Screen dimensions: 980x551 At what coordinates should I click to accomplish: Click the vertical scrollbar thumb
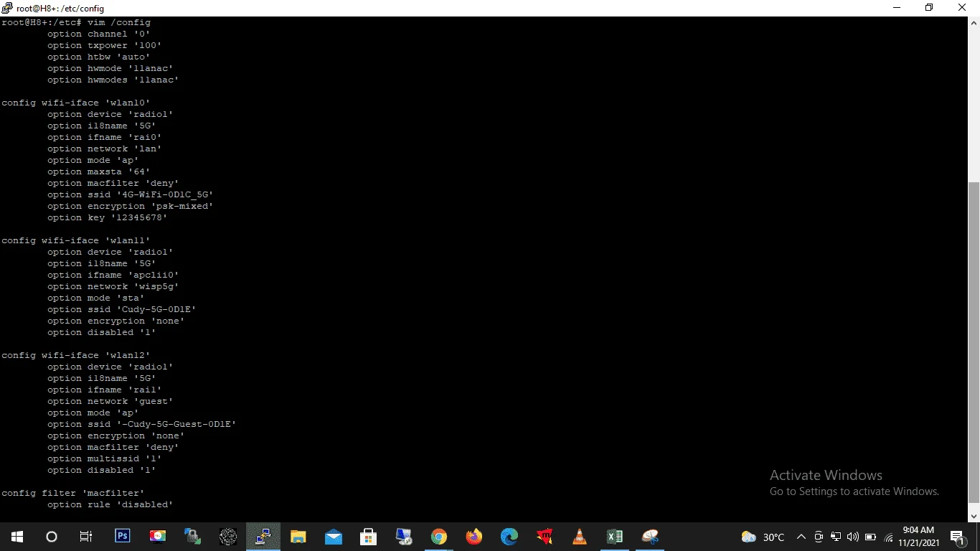point(974,342)
